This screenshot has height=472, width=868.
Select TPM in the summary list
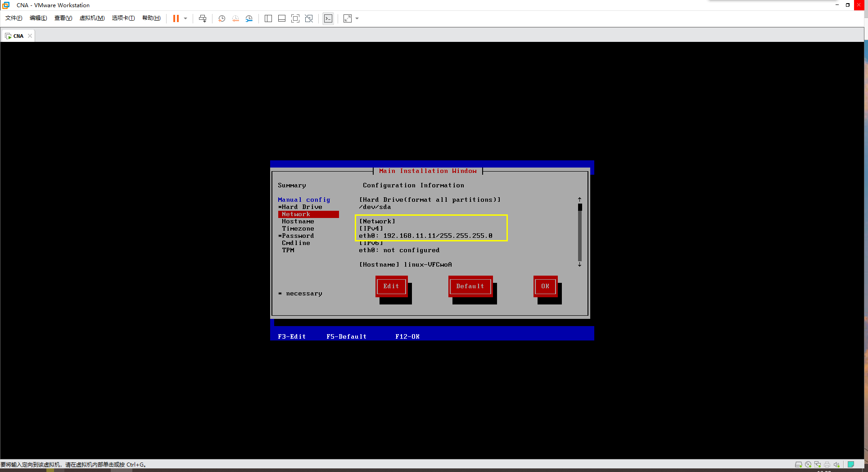tap(288, 250)
